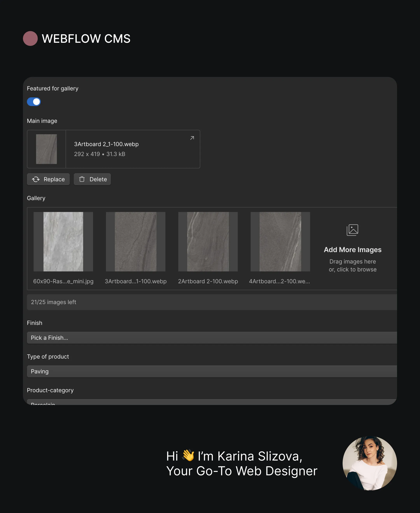
Task: Toggle the Featured for gallery switch
Action: pos(34,102)
